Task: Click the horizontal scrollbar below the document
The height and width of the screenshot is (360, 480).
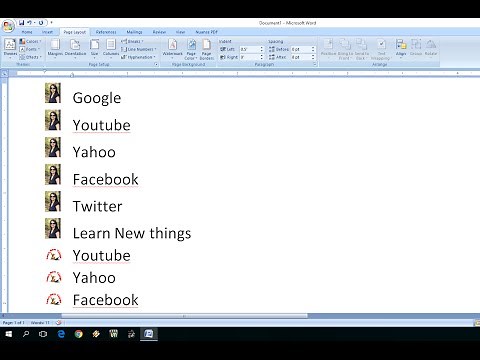Action: (184, 316)
